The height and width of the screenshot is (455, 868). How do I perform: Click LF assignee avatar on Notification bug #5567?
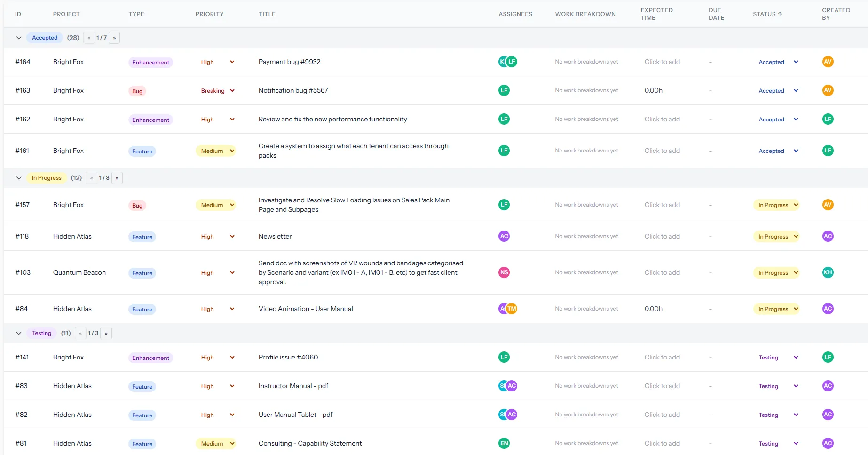tap(504, 90)
